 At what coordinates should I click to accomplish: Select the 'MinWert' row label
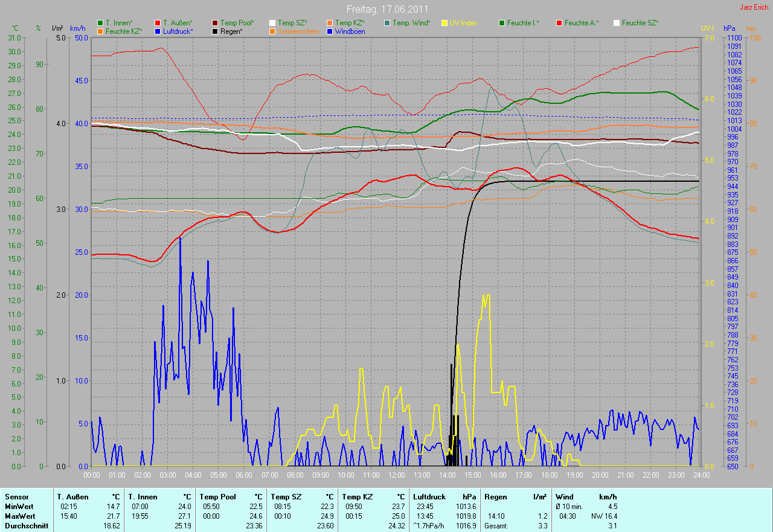pos(18,507)
